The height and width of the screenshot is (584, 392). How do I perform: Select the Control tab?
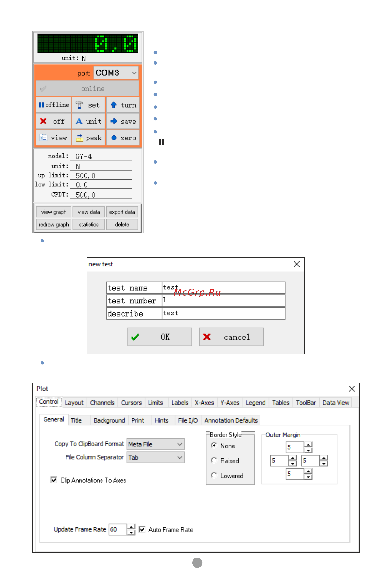coord(49,402)
